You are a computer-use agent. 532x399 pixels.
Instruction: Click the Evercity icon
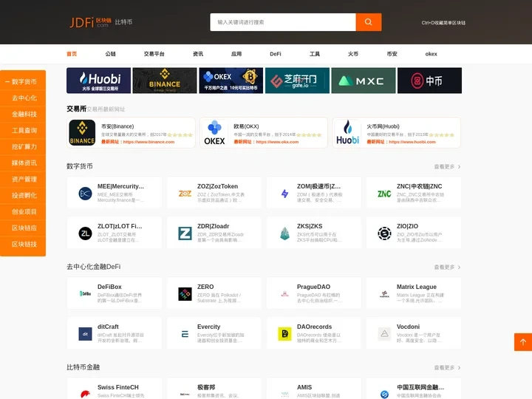point(185,334)
